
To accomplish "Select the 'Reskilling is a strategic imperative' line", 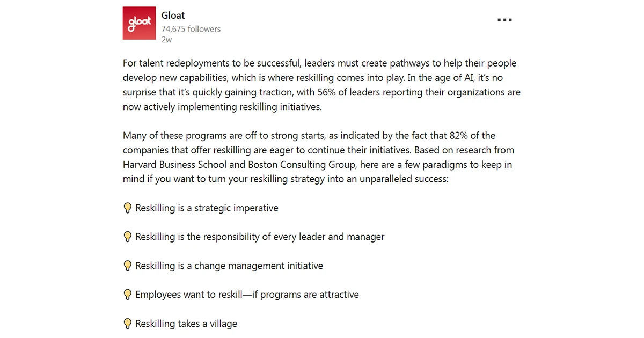I will coord(207,208).
